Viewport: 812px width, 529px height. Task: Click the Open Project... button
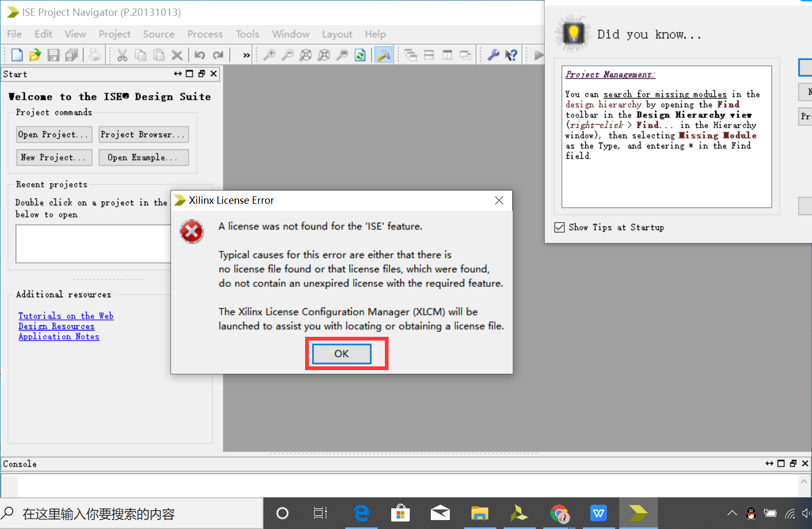54,135
